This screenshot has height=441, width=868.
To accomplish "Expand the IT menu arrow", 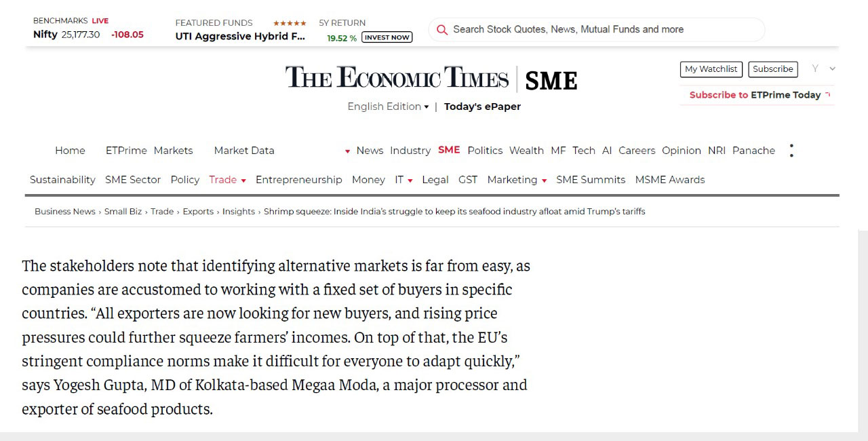I will [410, 180].
